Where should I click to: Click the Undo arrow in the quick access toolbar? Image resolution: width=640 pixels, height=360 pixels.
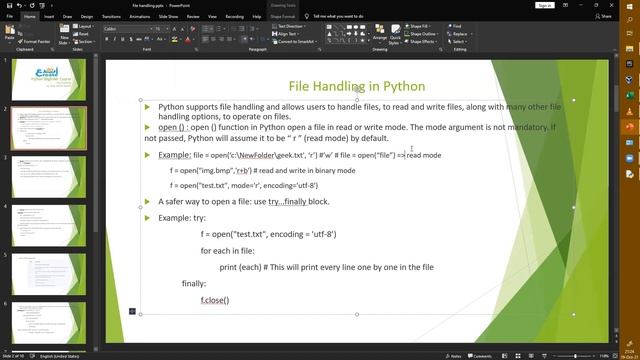[19, 6]
